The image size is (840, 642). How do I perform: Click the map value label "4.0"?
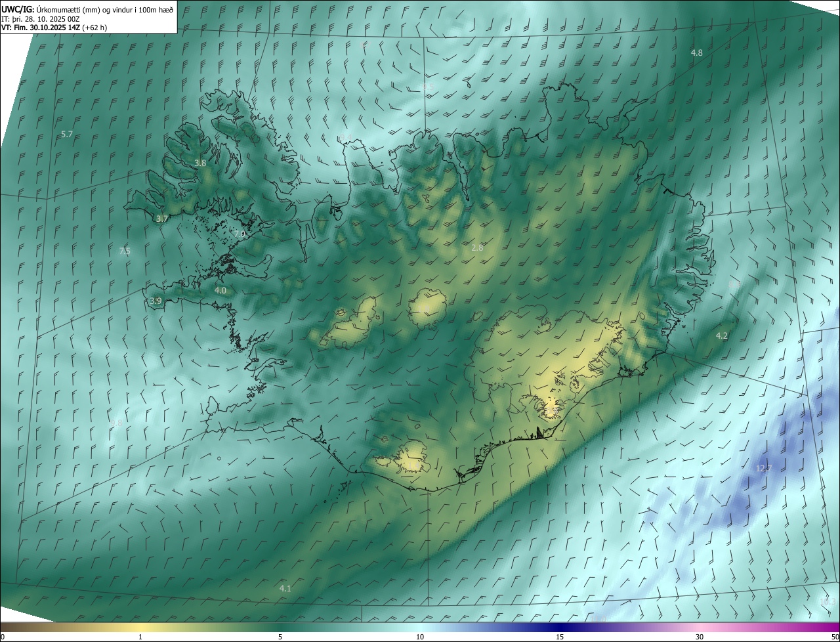coord(220,290)
